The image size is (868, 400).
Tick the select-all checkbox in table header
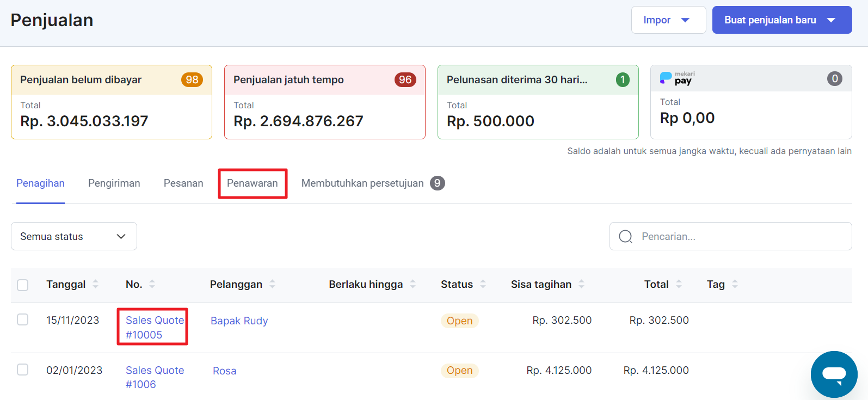pyautogui.click(x=23, y=285)
